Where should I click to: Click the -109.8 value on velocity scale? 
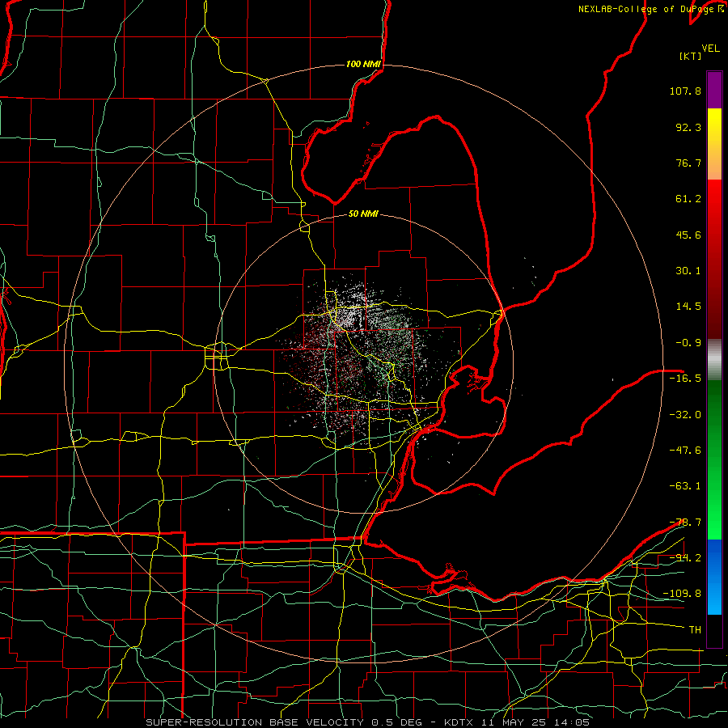[x=682, y=594]
